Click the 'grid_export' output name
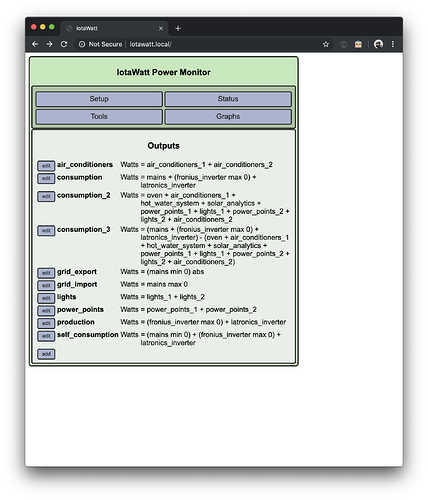Viewport: 428px width, 500px height. pyautogui.click(x=77, y=272)
